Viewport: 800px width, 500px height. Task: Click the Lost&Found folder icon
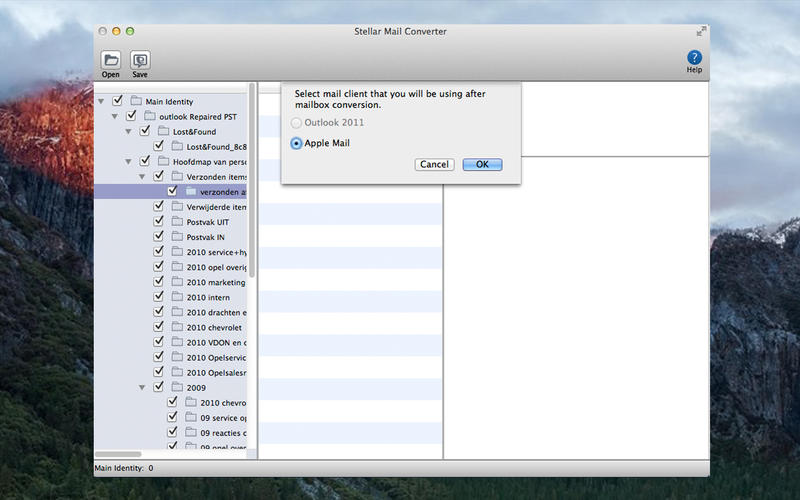pos(163,131)
